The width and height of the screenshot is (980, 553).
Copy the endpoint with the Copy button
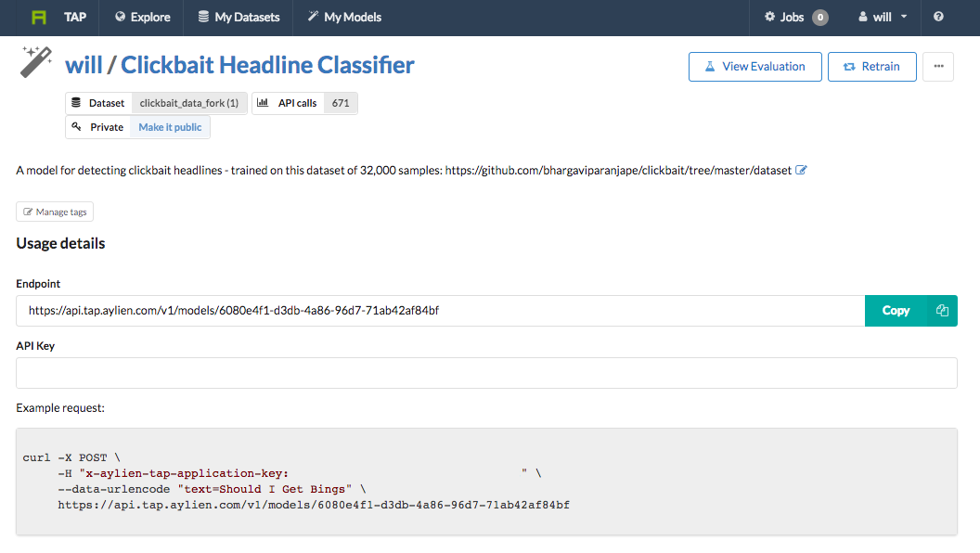pyautogui.click(x=910, y=311)
